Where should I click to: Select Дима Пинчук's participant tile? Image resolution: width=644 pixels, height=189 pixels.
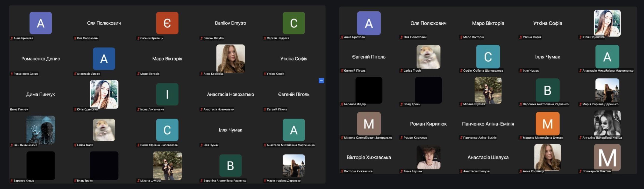(41, 94)
